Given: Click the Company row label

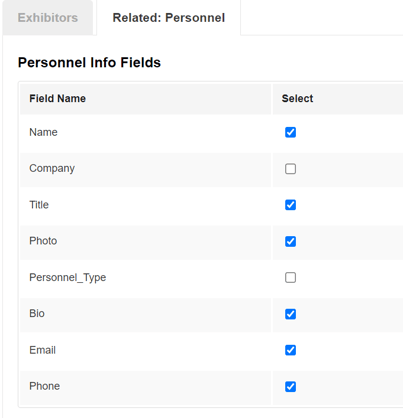Looking at the screenshot, I should [52, 168].
